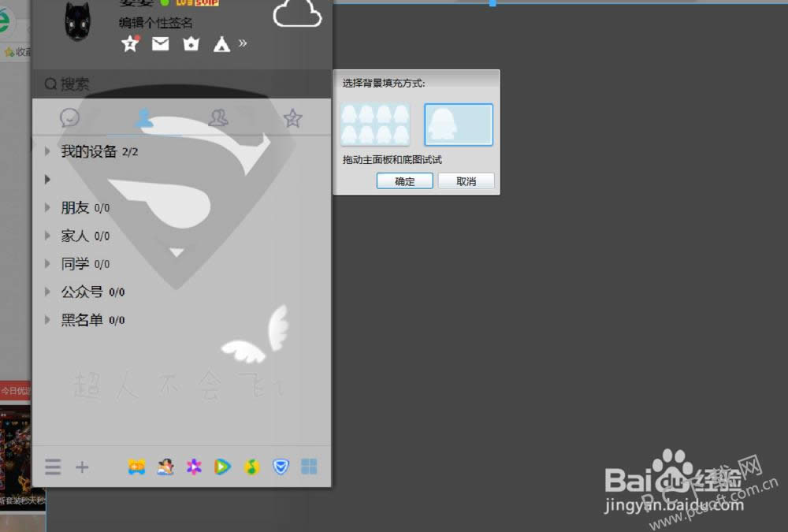This screenshot has height=532, width=788.
Task: Confirm with the 确定 button
Action: [404, 181]
